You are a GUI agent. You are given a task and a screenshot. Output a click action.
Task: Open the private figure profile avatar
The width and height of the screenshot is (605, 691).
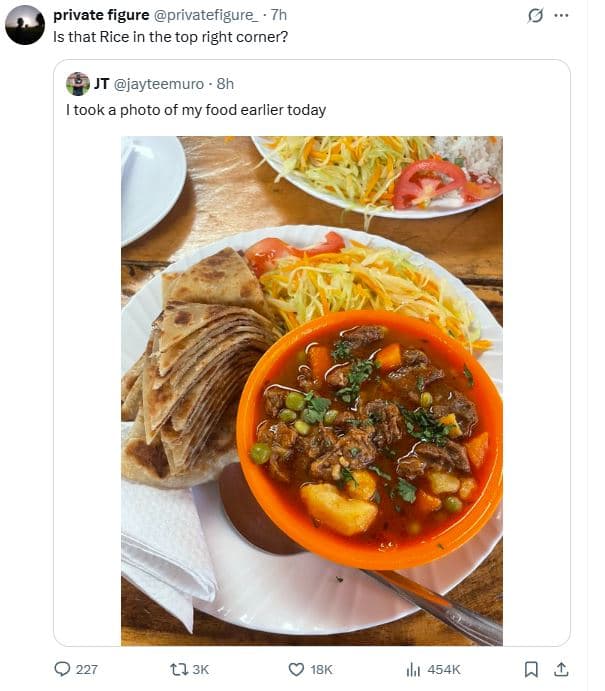(24, 25)
